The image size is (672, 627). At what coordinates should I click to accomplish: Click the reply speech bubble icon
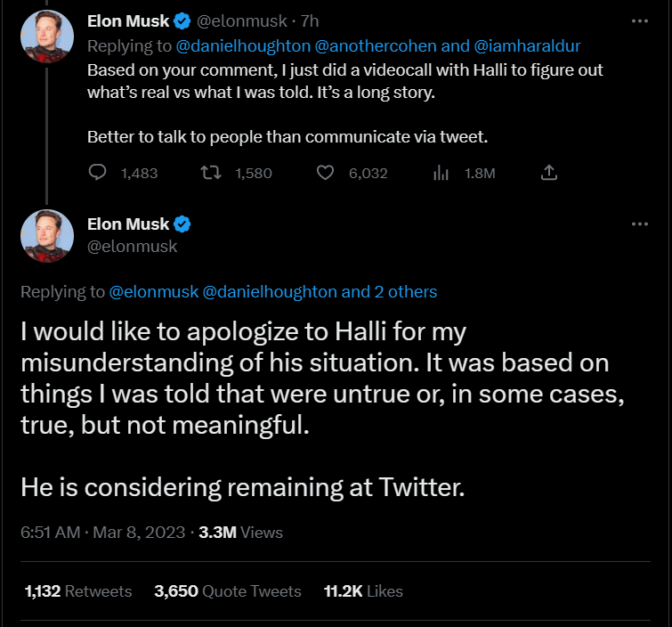point(98,173)
